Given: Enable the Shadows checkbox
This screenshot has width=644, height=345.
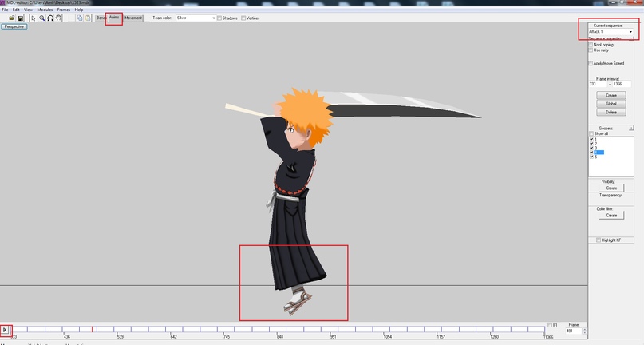Looking at the screenshot, I should pos(219,18).
